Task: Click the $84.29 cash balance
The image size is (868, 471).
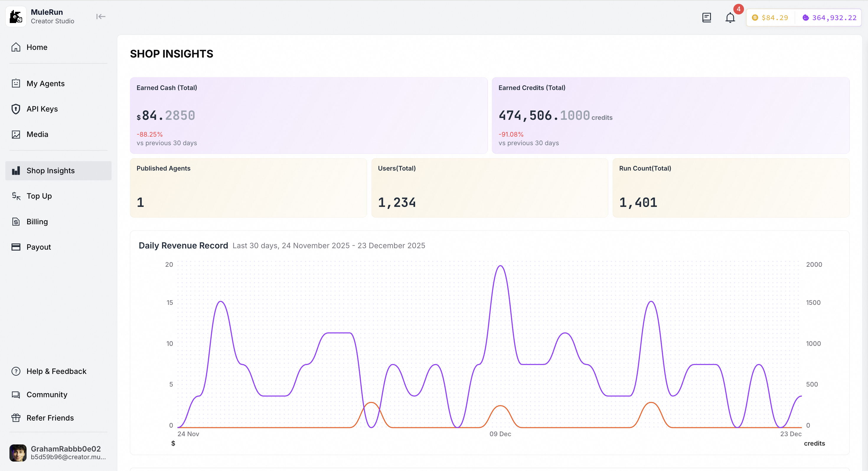Action: pos(770,17)
